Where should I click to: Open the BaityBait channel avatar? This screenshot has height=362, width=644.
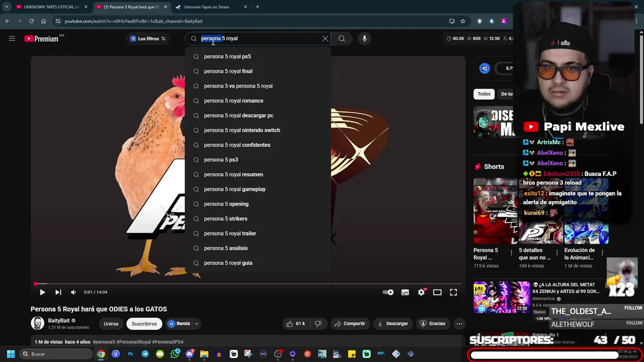(38, 323)
